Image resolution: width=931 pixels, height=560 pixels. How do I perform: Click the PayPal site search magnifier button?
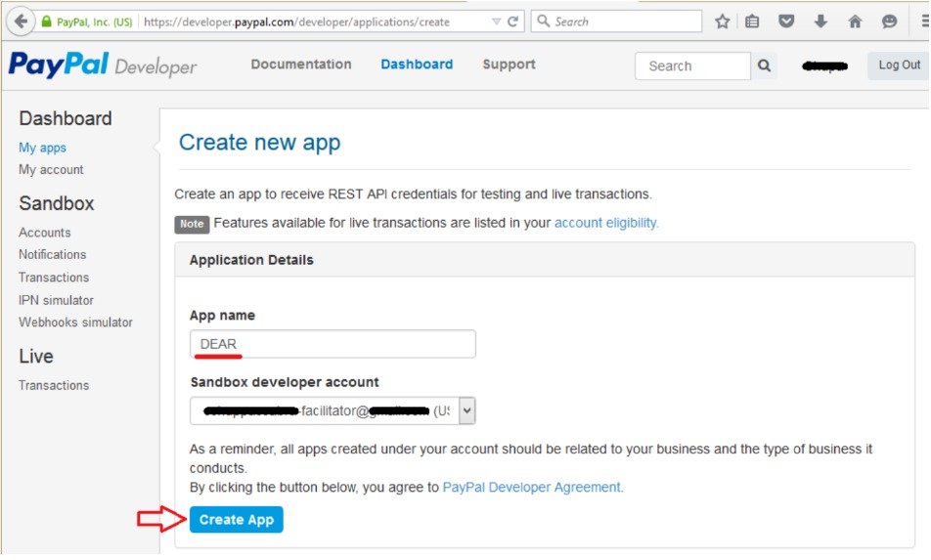pos(765,65)
